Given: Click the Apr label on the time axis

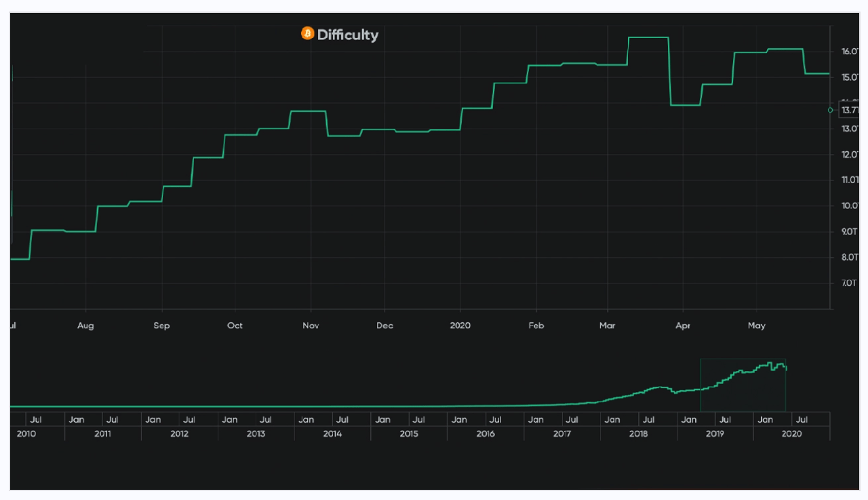Looking at the screenshot, I should pos(683,326).
